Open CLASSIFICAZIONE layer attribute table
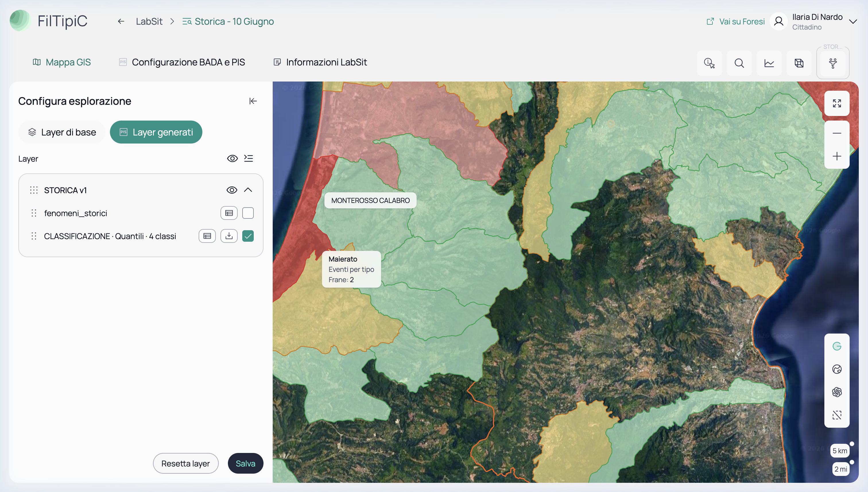Image resolution: width=868 pixels, height=492 pixels. click(207, 236)
